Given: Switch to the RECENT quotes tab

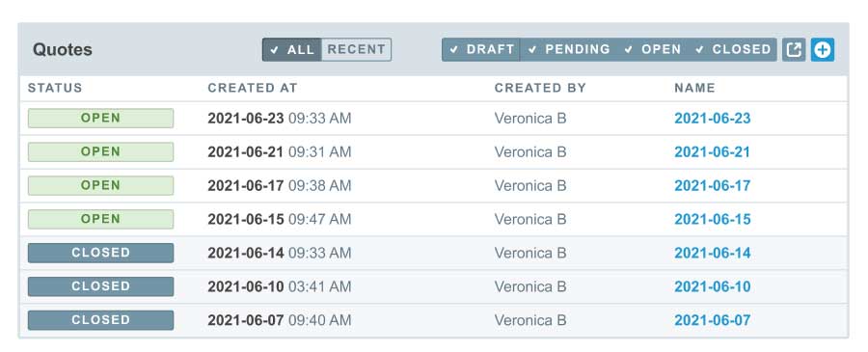Looking at the screenshot, I should tap(356, 50).
